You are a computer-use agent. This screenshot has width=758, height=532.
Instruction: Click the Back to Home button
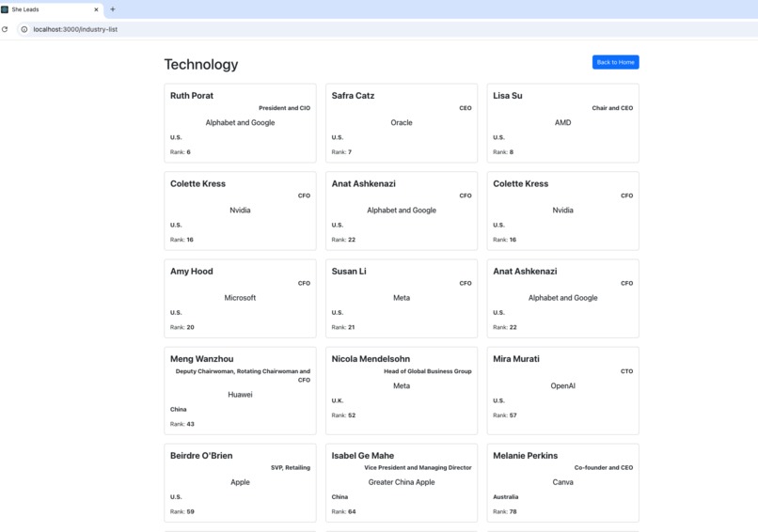[615, 62]
